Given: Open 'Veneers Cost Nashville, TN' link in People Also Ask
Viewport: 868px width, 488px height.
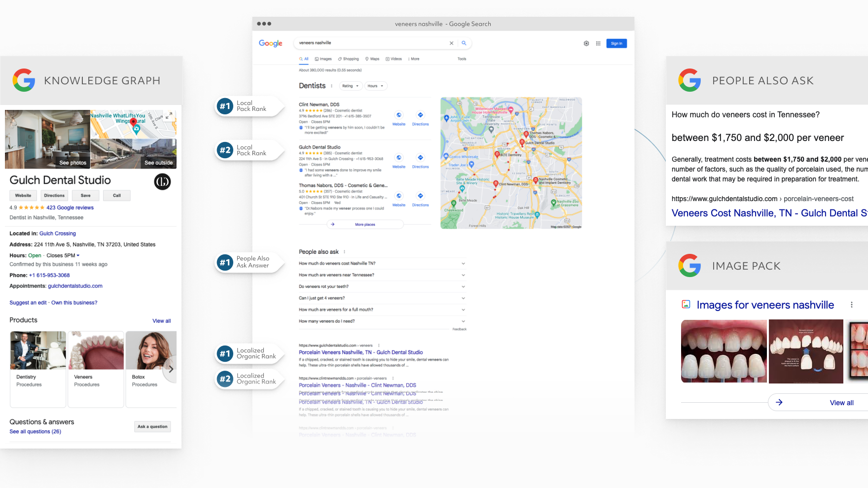Looking at the screenshot, I should tap(769, 213).
